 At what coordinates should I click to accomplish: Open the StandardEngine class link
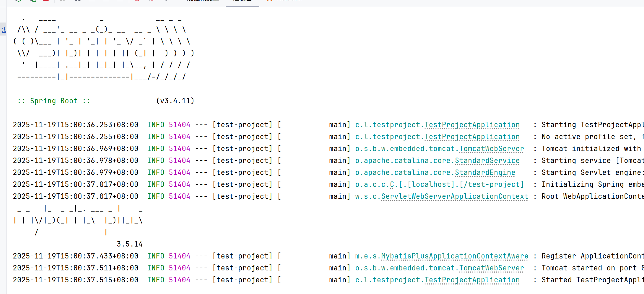[x=485, y=172]
